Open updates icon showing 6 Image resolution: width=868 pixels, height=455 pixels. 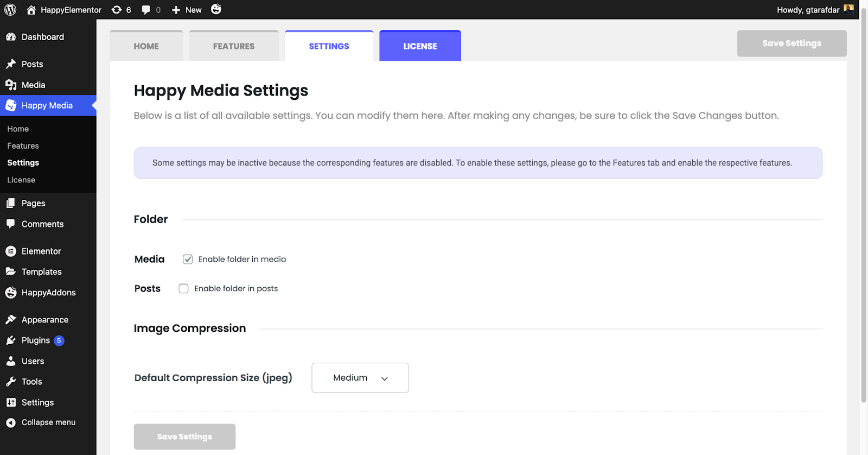[117, 10]
